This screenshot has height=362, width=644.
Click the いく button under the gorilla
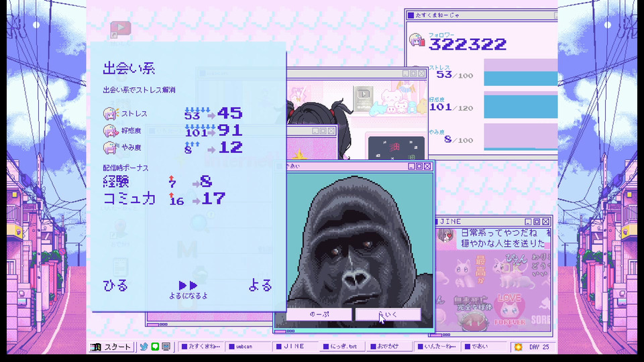tap(388, 314)
